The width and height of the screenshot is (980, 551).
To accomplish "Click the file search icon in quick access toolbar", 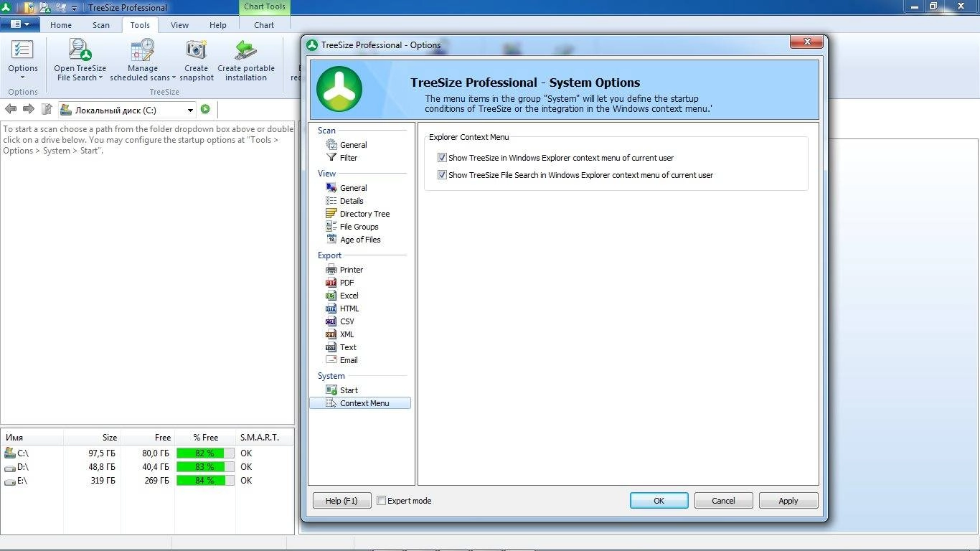I will coord(45,8).
